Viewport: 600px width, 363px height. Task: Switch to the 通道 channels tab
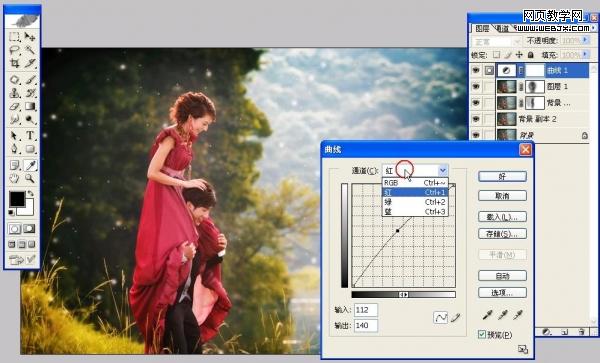coord(502,28)
